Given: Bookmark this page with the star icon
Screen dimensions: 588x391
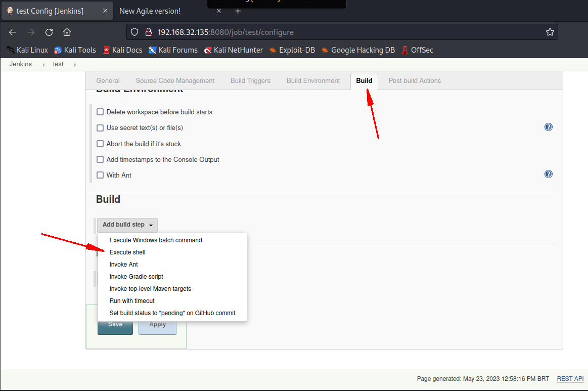Looking at the screenshot, I should pos(550,32).
